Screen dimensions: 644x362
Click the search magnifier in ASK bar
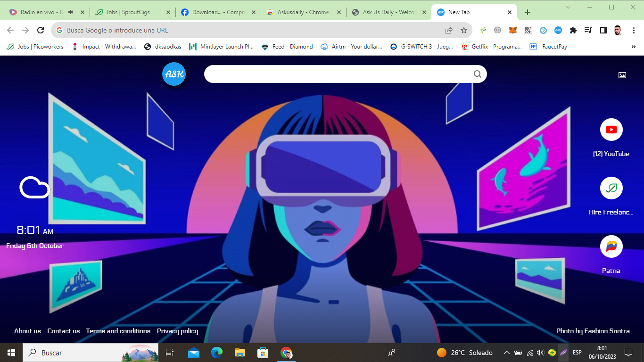(477, 74)
